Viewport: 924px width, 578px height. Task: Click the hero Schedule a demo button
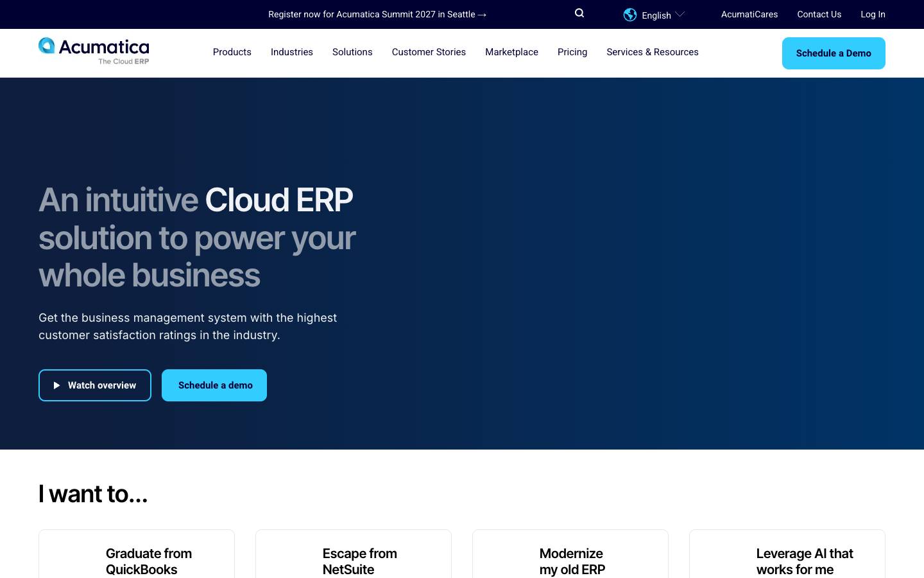click(214, 385)
